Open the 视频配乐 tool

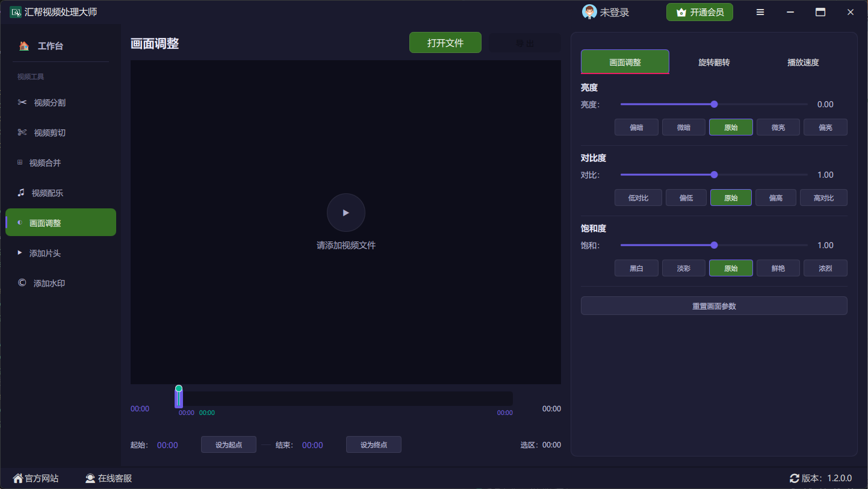click(x=61, y=193)
